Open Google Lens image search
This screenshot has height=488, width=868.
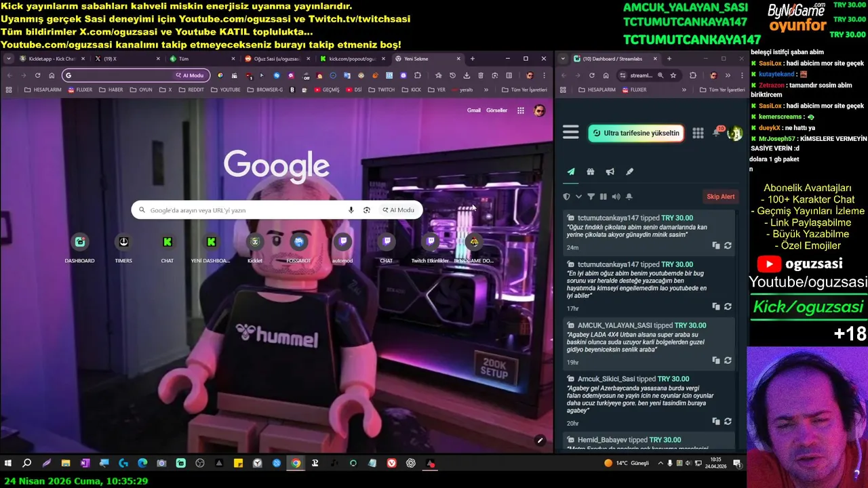coord(367,210)
